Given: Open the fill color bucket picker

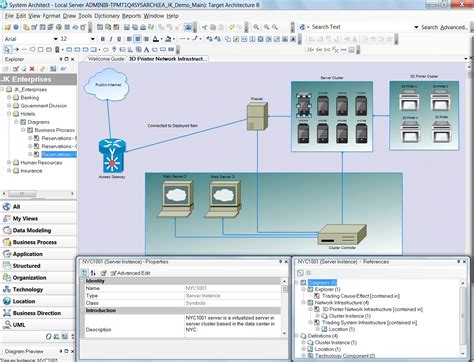Looking at the screenshot, I should click(169, 39).
